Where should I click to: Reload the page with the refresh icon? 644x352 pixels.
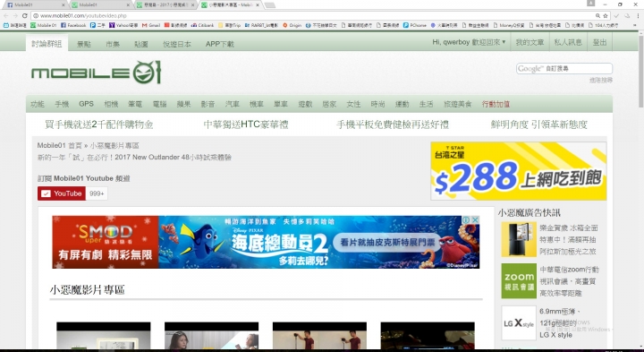[25, 15]
